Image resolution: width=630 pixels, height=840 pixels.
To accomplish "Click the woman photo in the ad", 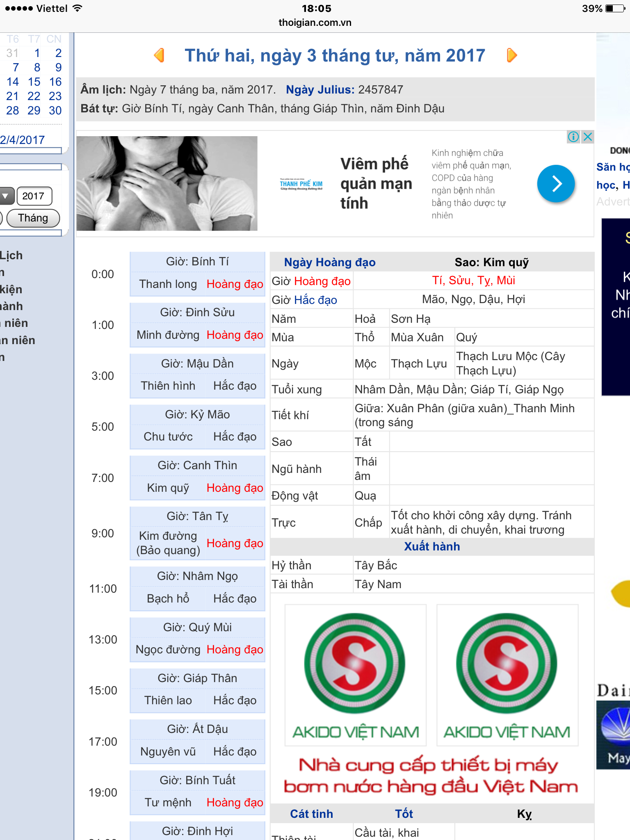I will tap(167, 183).
